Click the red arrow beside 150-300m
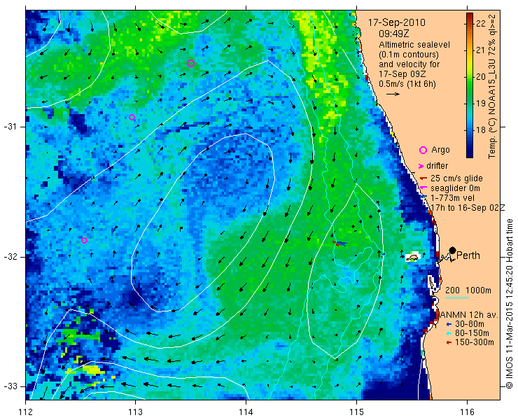This screenshot has width=518, height=420. pyautogui.click(x=449, y=343)
